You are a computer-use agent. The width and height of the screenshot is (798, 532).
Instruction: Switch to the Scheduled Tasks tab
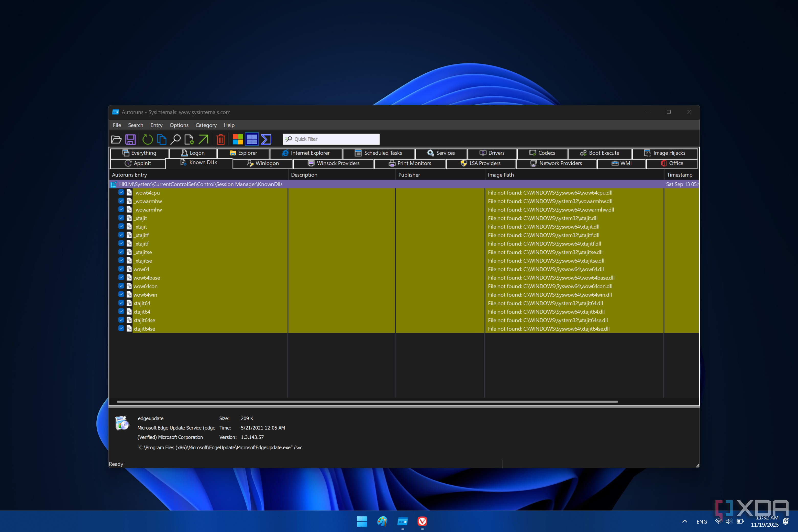(x=379, y=153)
